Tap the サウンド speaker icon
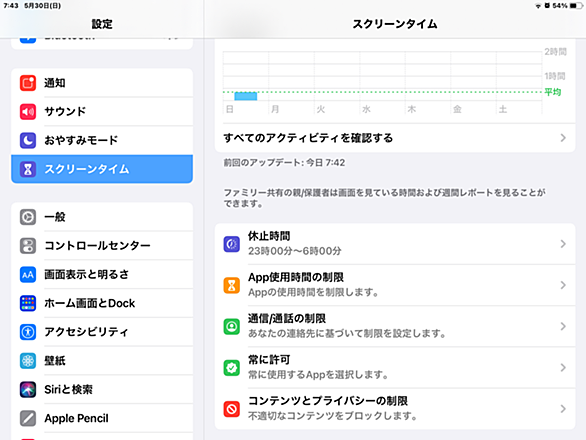The width and height of the screenshot is (586, 440). pyautogui.click(x=28, y=111)
